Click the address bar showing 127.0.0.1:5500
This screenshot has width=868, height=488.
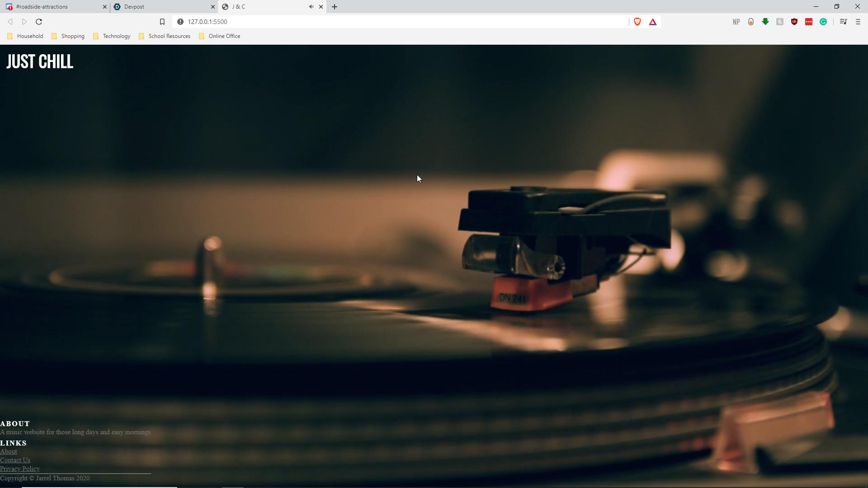[362, 22]
